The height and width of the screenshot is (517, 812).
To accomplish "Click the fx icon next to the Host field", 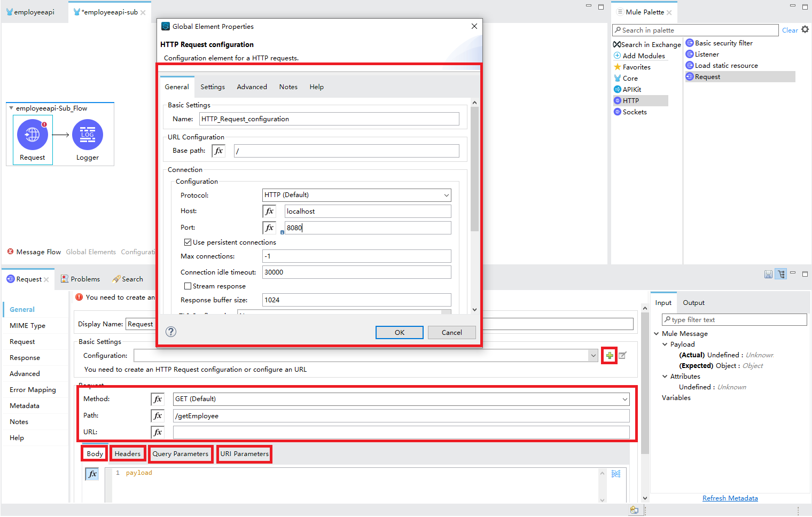I will coord(269,211).
